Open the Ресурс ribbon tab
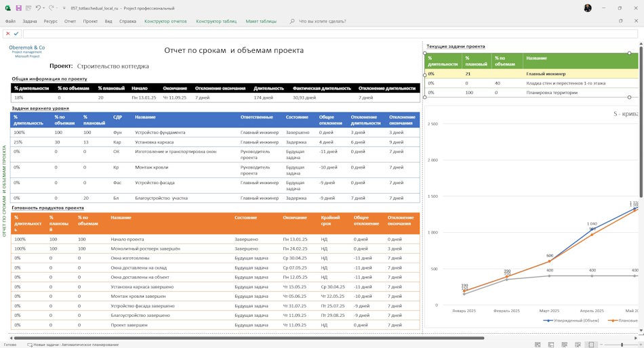 pos(51,21)
